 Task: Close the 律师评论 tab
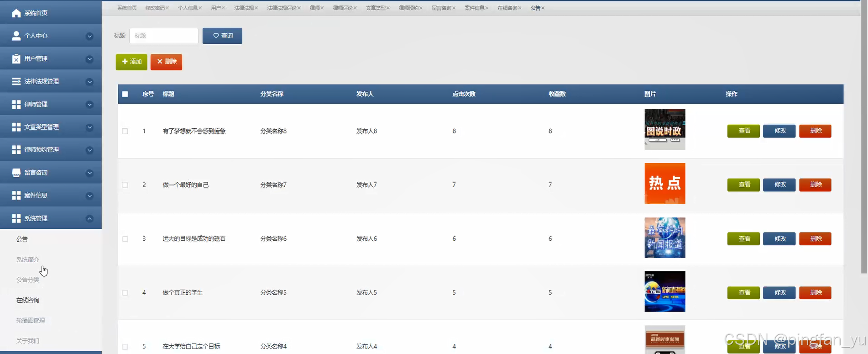[x=355, y=8]
